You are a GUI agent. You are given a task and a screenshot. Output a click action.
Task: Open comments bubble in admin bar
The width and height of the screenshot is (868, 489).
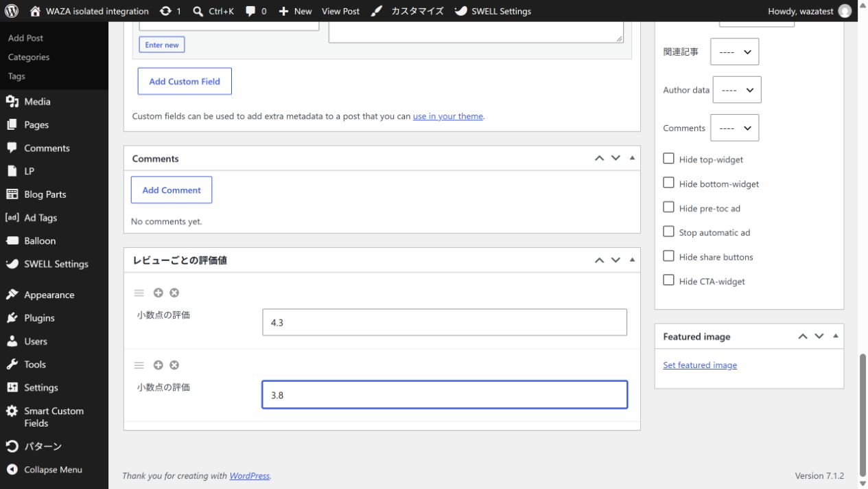tap(250, 11)
